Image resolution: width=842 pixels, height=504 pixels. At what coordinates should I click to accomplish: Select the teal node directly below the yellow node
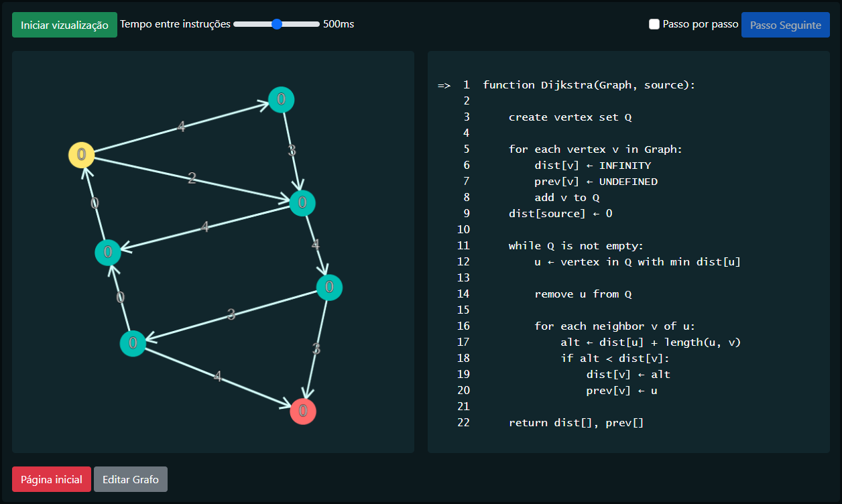point(108,253)
